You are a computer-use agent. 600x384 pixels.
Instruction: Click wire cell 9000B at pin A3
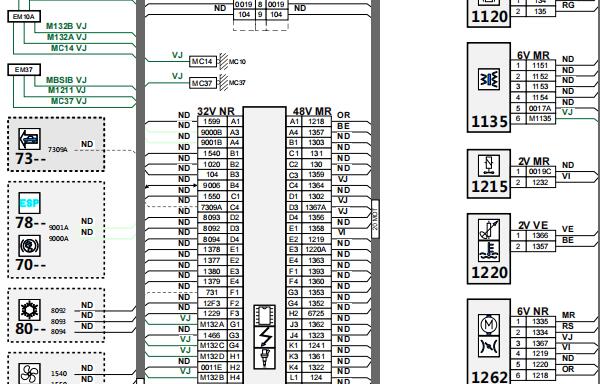coord(212,132)
